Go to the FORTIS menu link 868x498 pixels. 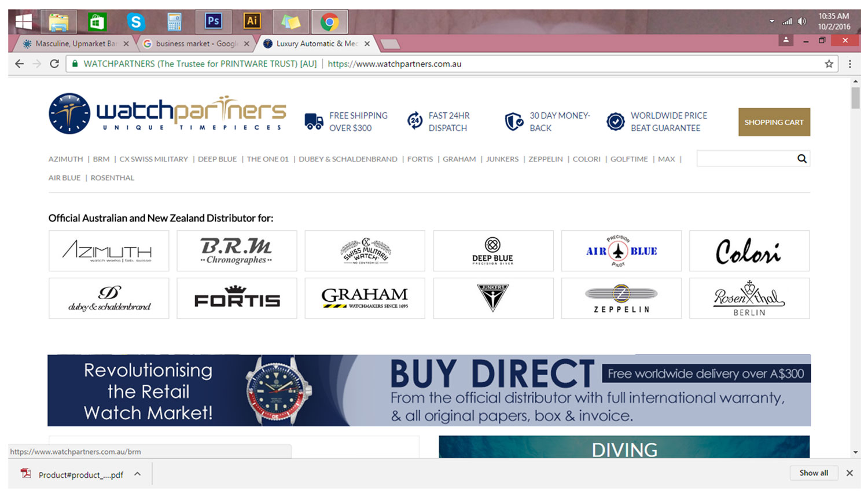(x=420, y=159)
